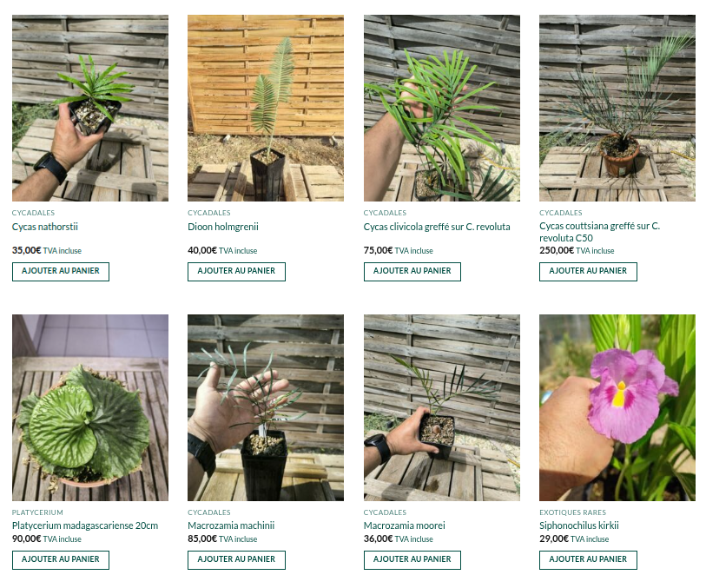706x588 pixels.
Task: Open the Dioon holmgrenii product photo
Action: tap(266, 108)
